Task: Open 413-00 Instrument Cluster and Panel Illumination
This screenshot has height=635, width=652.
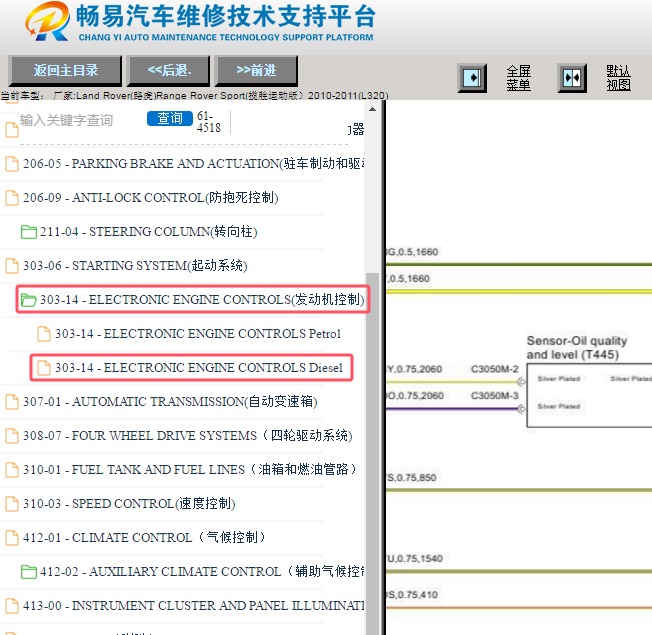Action: (194, 606)
